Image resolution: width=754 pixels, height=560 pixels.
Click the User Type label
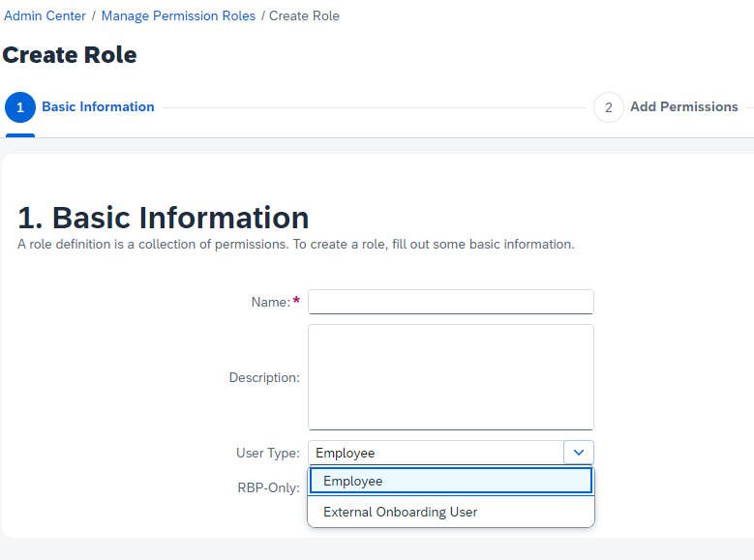point(268,453)
